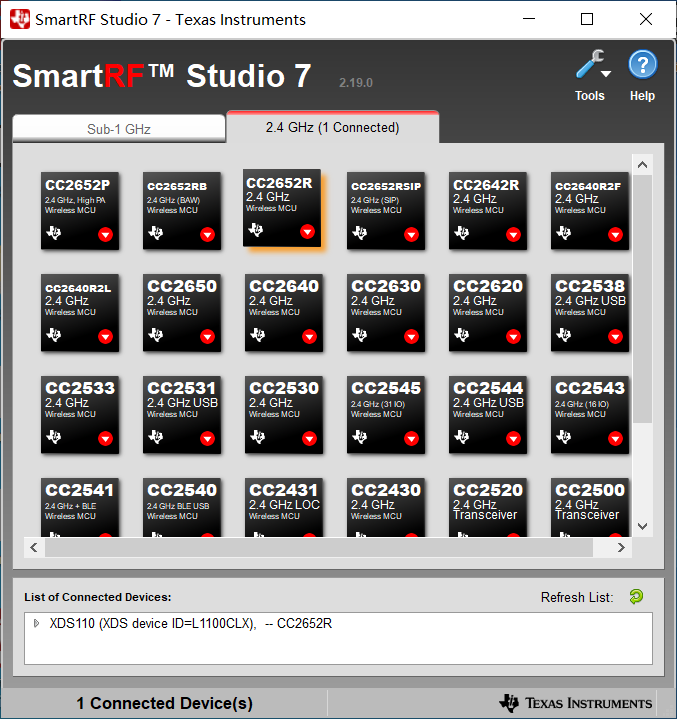
Task: Select the CC2630 device tile
Action: 386,313
